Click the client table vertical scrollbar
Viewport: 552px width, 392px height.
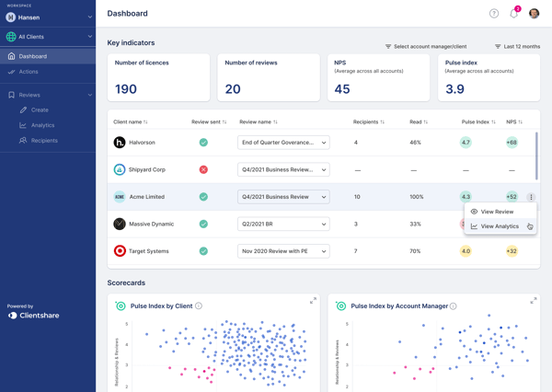point(536,156)
